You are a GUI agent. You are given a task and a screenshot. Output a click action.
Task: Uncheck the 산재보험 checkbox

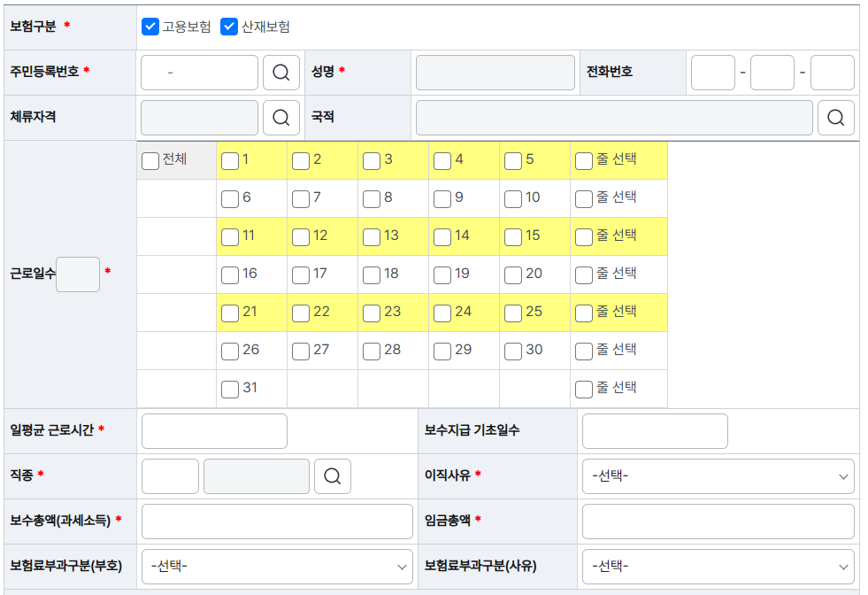[230, 27]
